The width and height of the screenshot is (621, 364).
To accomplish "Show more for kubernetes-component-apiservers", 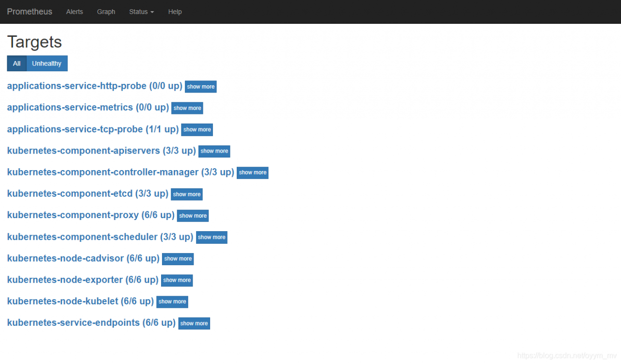I will coord(214,151).
